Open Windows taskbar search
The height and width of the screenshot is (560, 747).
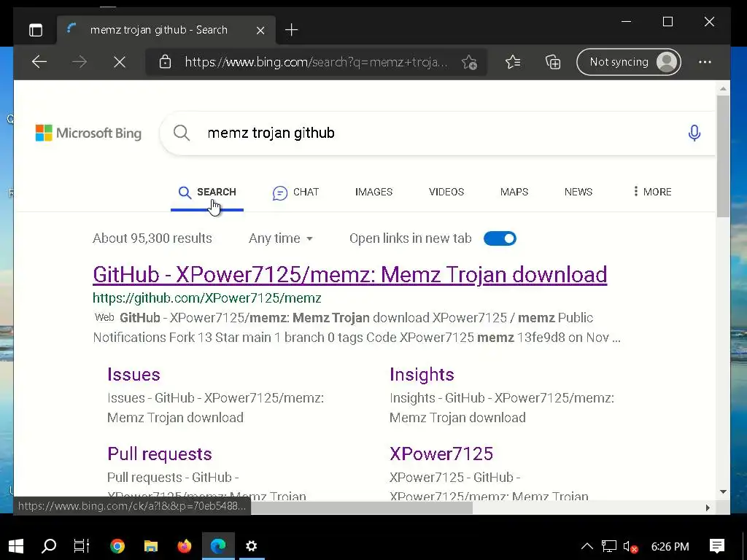point(49,546)
